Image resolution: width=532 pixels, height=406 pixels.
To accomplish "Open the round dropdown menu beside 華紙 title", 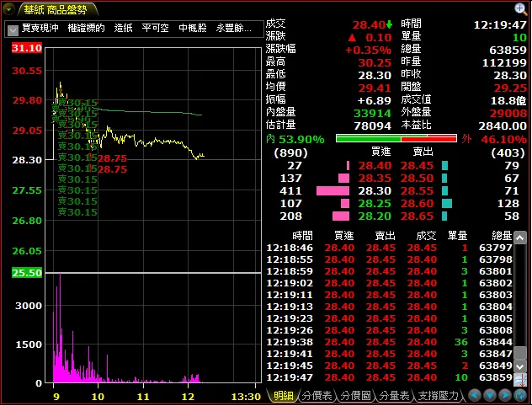I will pos(8,9).
